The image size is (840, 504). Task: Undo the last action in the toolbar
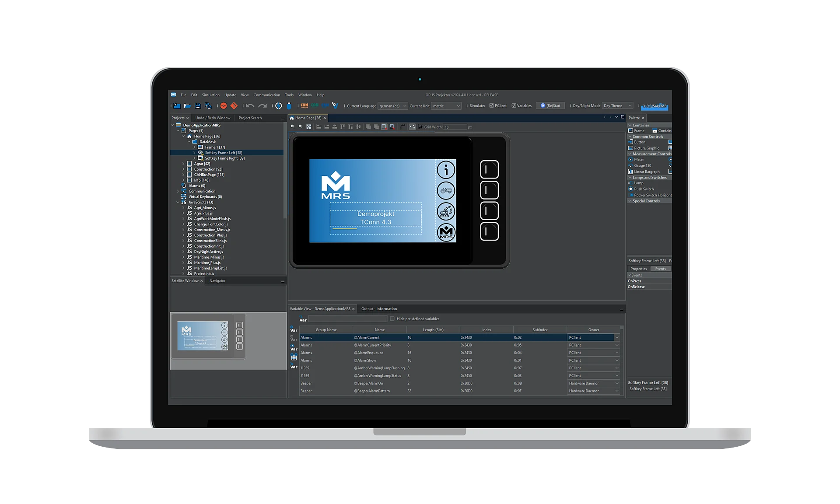pos(250,106)
